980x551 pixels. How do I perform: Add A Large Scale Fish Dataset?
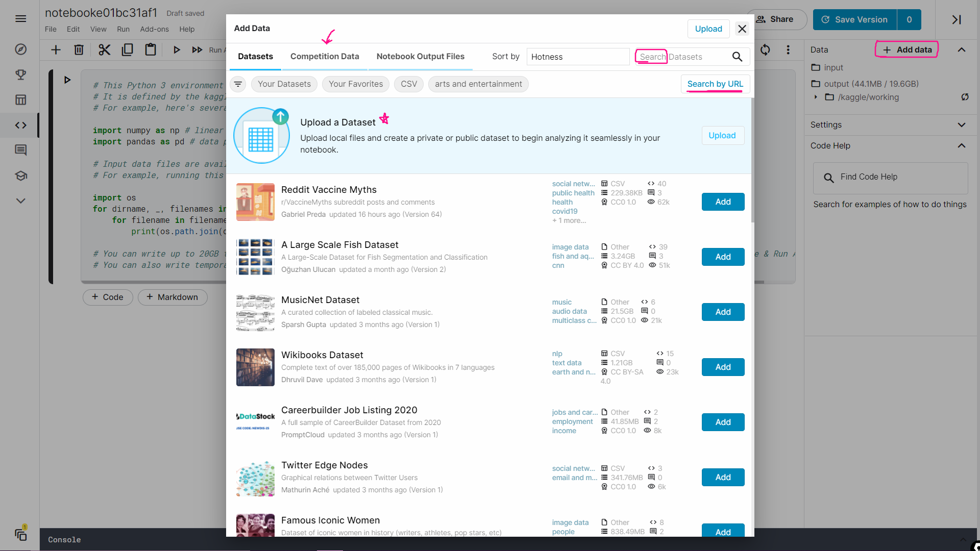tap(723, 257)
